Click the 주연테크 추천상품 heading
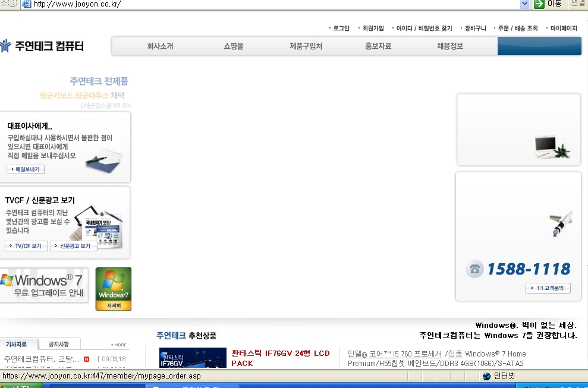The height and width of the screenshot is (388, 588). click(x=186, y=336)
